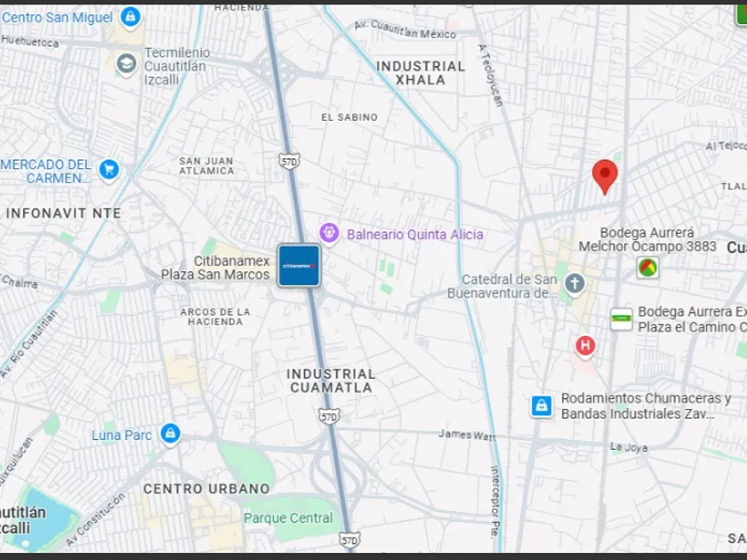The image size is (747, 560).
Task: Click the Catedral de San Buenaventura label
Action: (x=502, y=286)
